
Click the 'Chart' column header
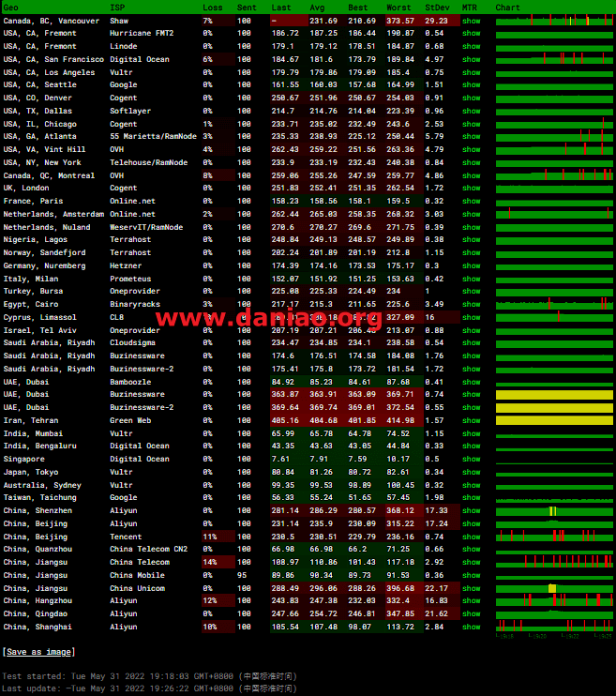point(507,8)
